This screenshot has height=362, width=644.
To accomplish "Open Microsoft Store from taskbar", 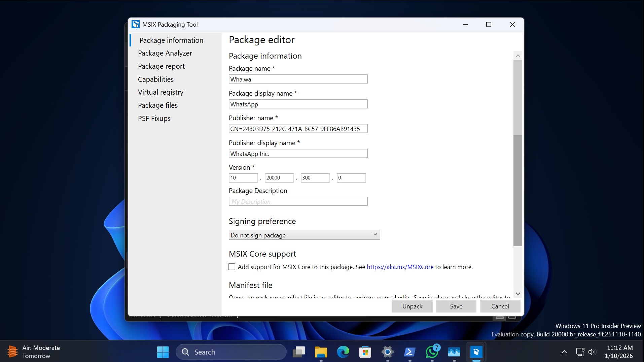I will [365, 352].
